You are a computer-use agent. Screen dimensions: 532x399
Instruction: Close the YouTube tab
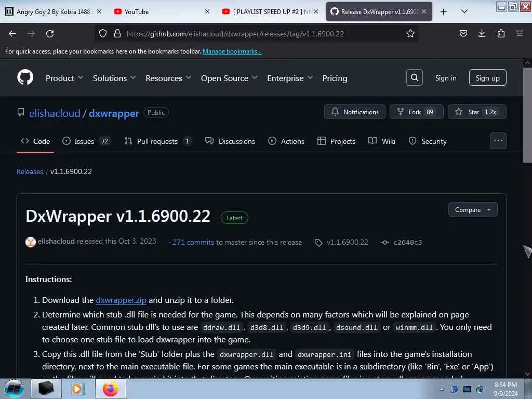tap(207, 11)
